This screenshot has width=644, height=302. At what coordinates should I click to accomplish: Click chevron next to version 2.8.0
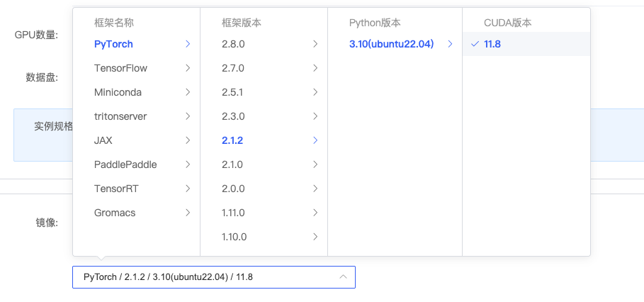coord(315,44)
